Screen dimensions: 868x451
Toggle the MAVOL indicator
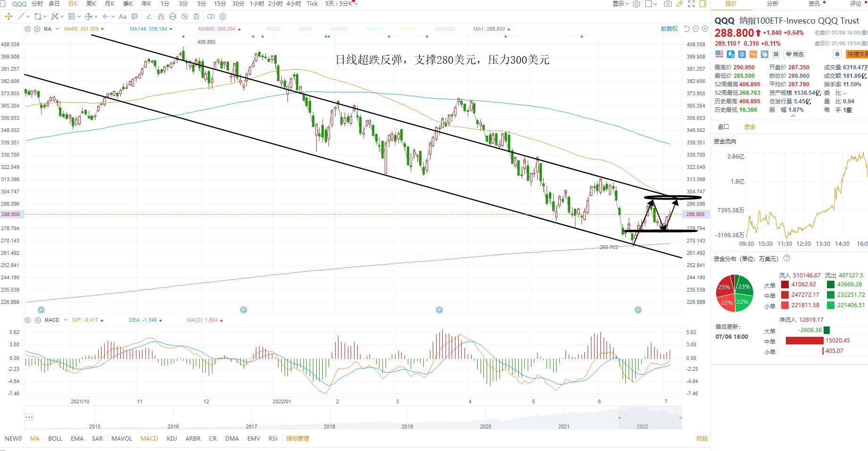122,438
